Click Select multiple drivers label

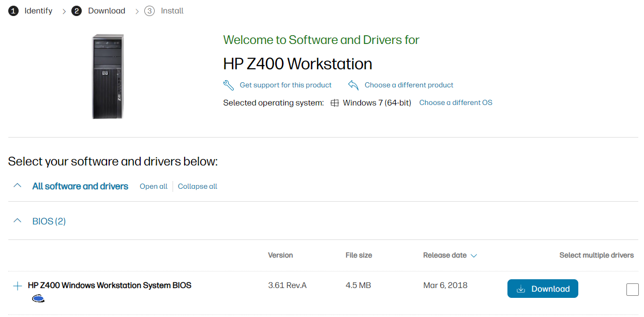(x=596, y=255)
